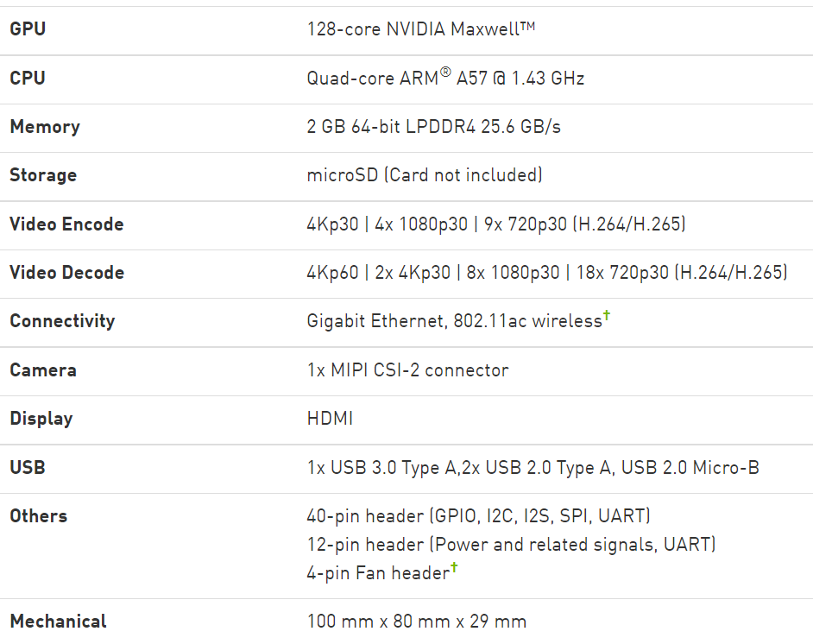Click the green dagger after 802.11ac wireless
The height and width of the screenshot is (644, 813).
[x=607, y=316]
